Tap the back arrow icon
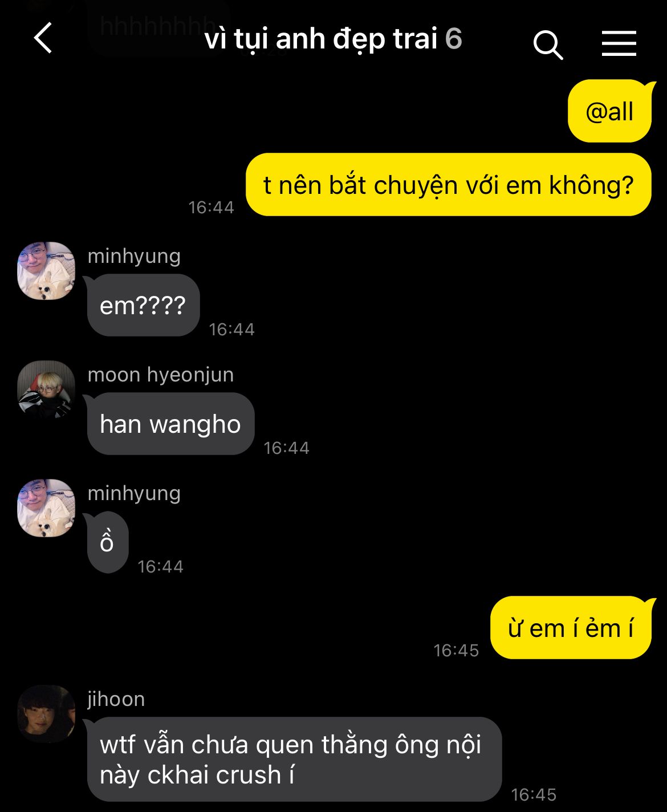 click(43, 38)
